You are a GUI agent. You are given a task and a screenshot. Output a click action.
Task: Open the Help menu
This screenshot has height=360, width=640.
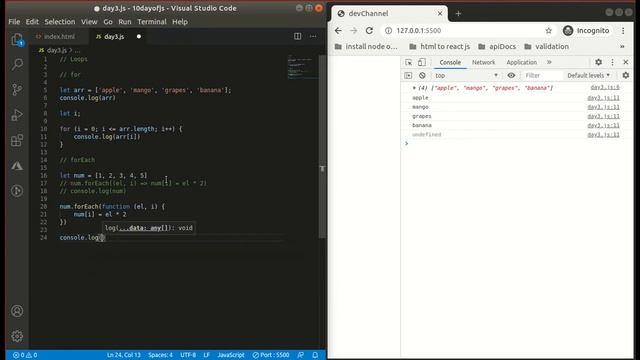pyautogui.click(x=180, y=22)
